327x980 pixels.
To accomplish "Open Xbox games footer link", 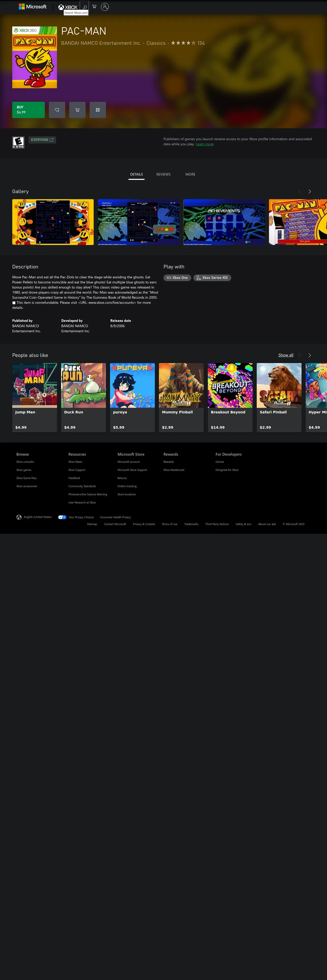I will tap(24, 470).
